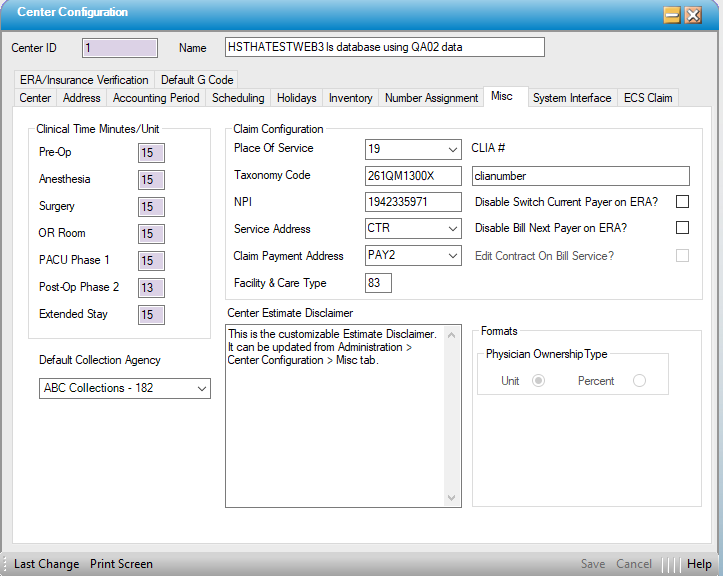This screenshot has height=576, width=723.
Task: Enable Disable Switch Current Payer on ERA
Action: 682,202
